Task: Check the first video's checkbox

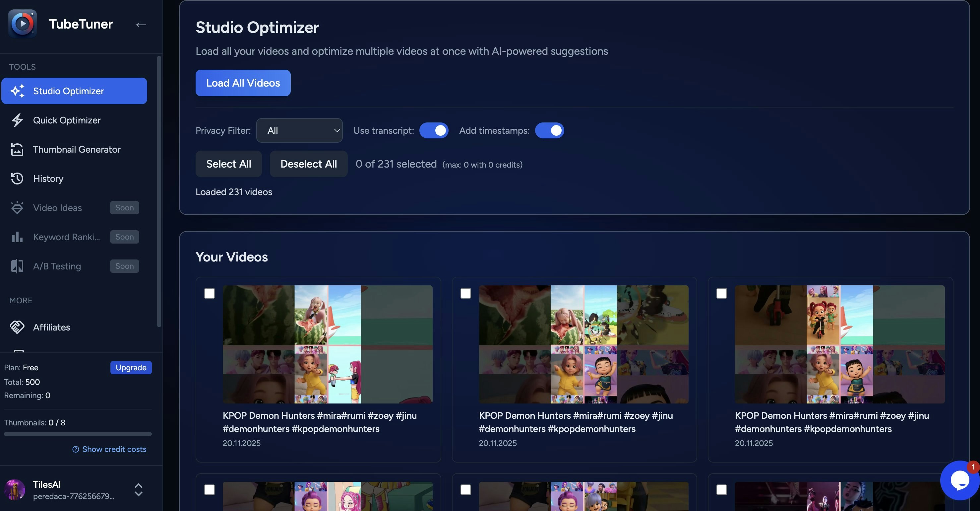Action: (x=209, y=293)
